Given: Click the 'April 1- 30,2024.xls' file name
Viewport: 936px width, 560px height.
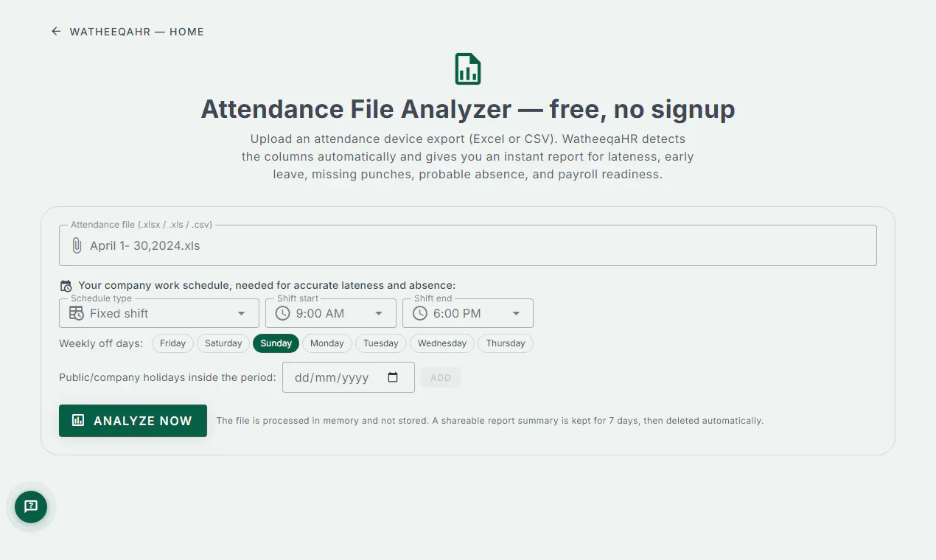Looking at the screenshot, I should tap(145, 245).
